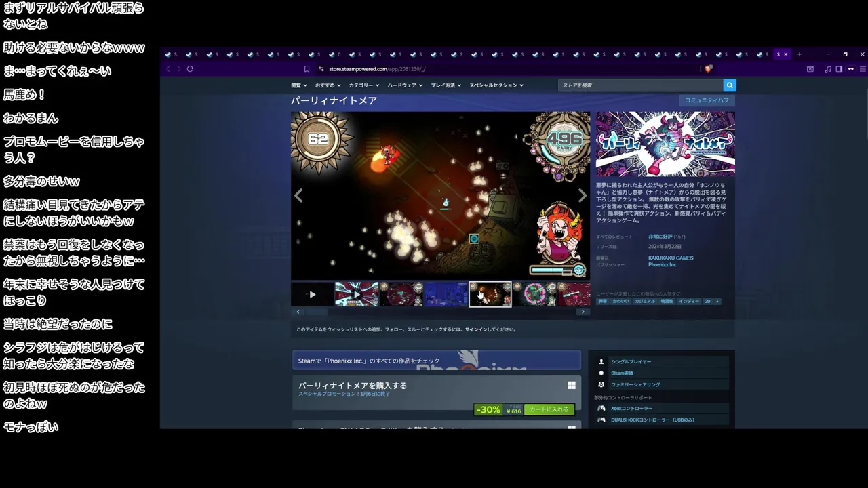This screenshot has height=488, width=868.
Task: Expand more tags with the plus button
Action: click(x=717, y=301)
